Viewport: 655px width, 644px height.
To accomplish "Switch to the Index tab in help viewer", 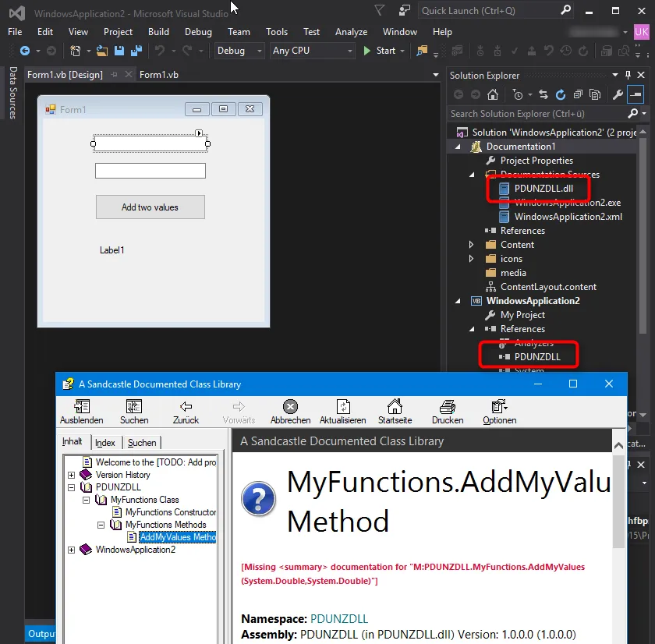I will [104, 443].
